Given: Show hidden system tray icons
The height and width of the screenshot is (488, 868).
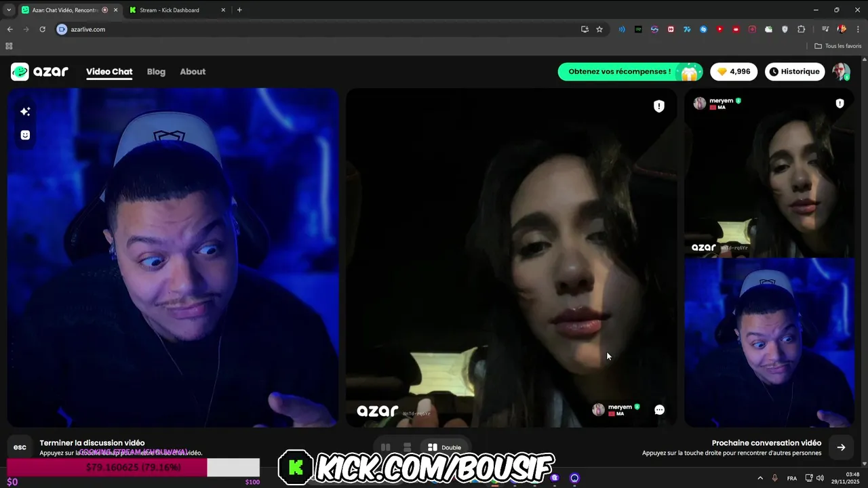Looking at the screenshot, I should 760,478.
